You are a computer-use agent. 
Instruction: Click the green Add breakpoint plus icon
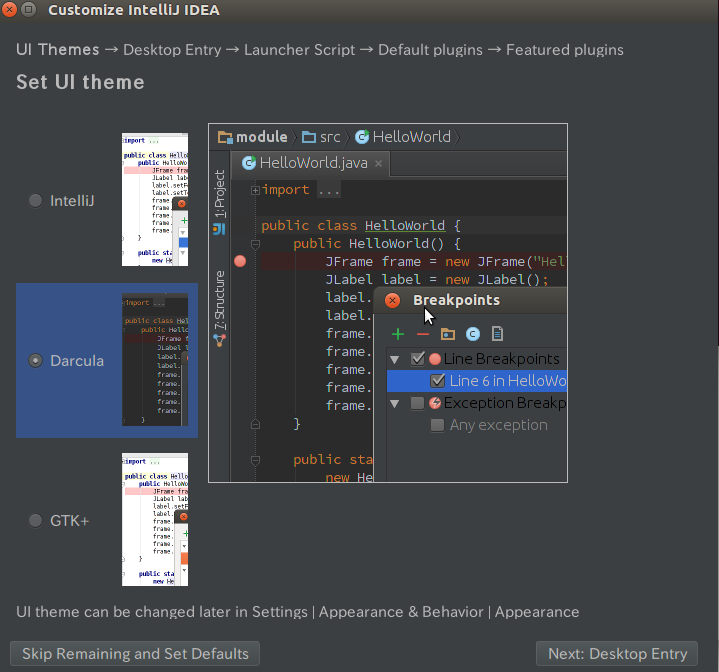(x=398, y=334)
